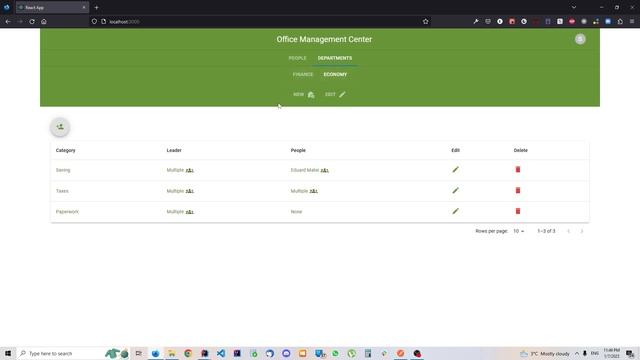Open the weather widget Mostly cloudy
This screenshot has height=360, width=640.
[x=545, y=353]
